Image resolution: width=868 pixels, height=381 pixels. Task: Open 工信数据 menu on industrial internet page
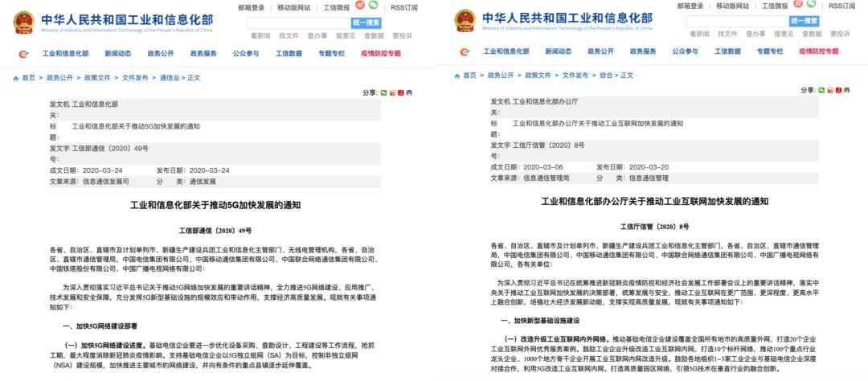727,51
